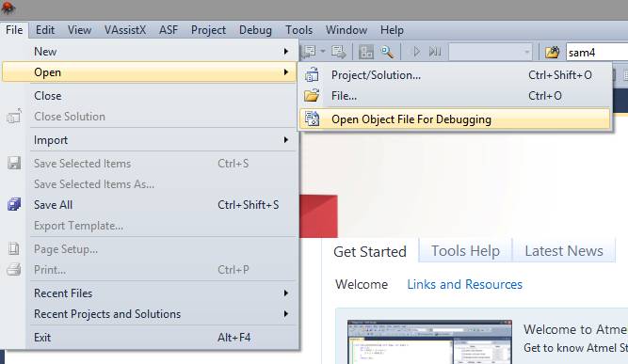This screenshot has height=364, width=628.
Task: Open the View menu
Action: pyautogui.click(x=79, y=30)
